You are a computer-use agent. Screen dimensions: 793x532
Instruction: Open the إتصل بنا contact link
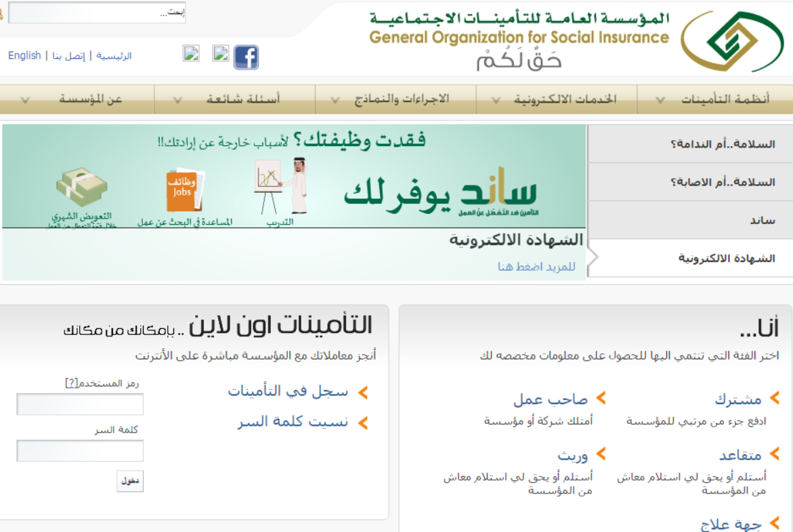click(x=69, y=56)
